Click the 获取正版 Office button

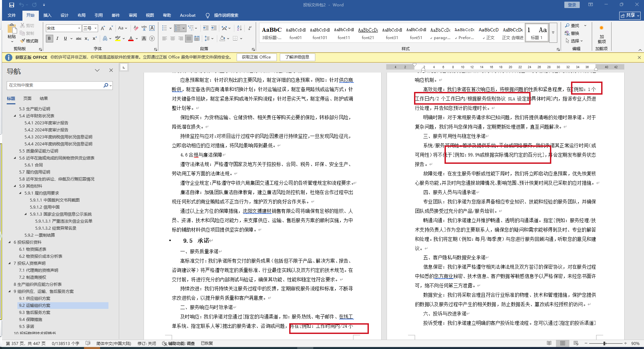pos(256,57)
